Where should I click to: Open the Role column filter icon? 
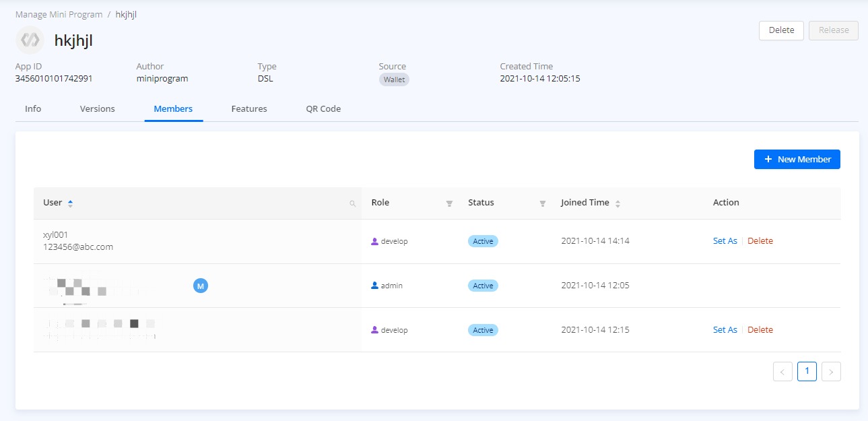[x=449, y=203]
